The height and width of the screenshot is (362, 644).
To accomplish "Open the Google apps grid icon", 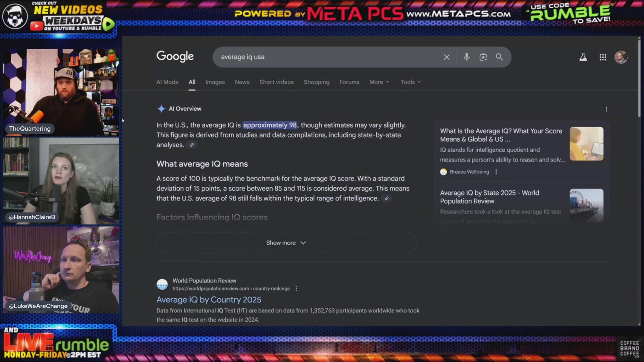I will point(603,57).
